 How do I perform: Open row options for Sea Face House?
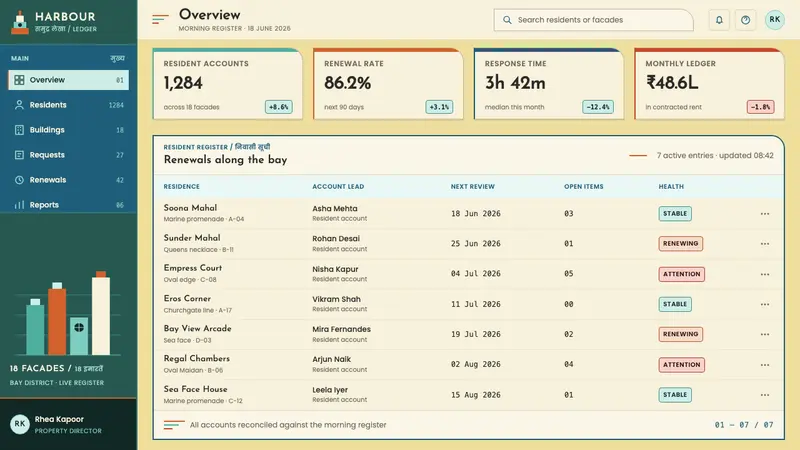pyautogui.click(x=765, y=395)
